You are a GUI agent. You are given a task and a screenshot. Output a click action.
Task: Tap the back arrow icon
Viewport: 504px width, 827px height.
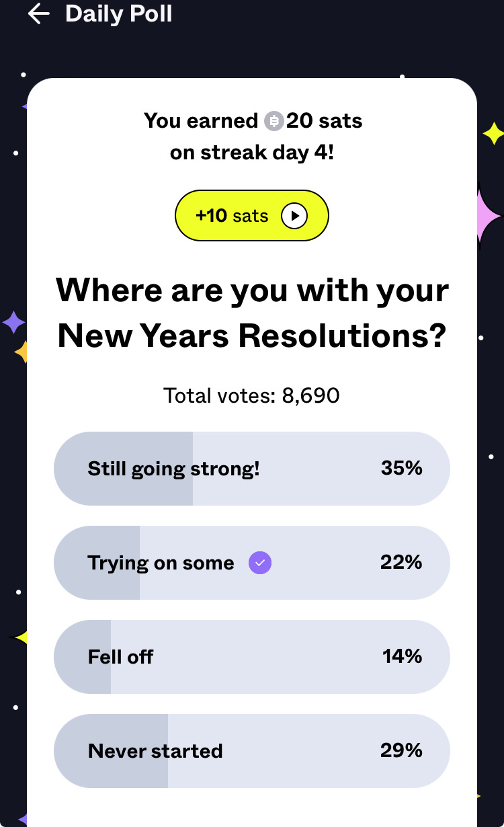(x=39, y=14)
